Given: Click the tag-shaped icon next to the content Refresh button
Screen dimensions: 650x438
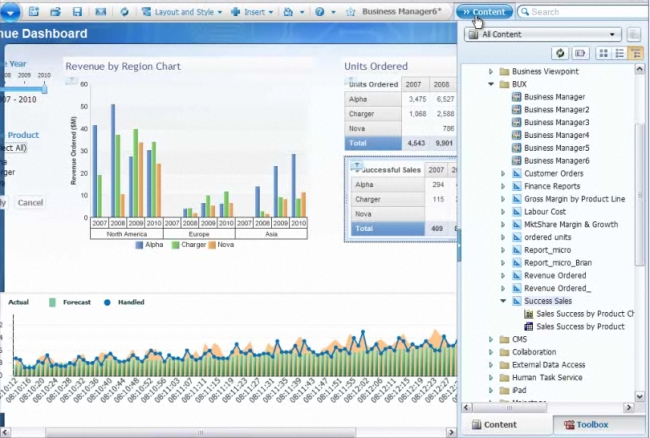Looking at the screenshot, I should click(x=580, y=53).
